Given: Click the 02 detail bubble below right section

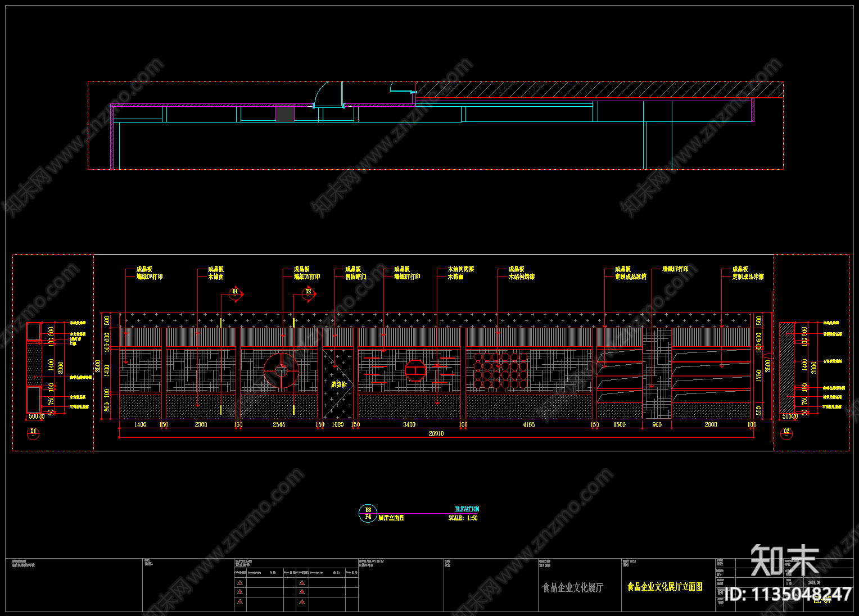Looking at the screenshot, I should point(786,433).
